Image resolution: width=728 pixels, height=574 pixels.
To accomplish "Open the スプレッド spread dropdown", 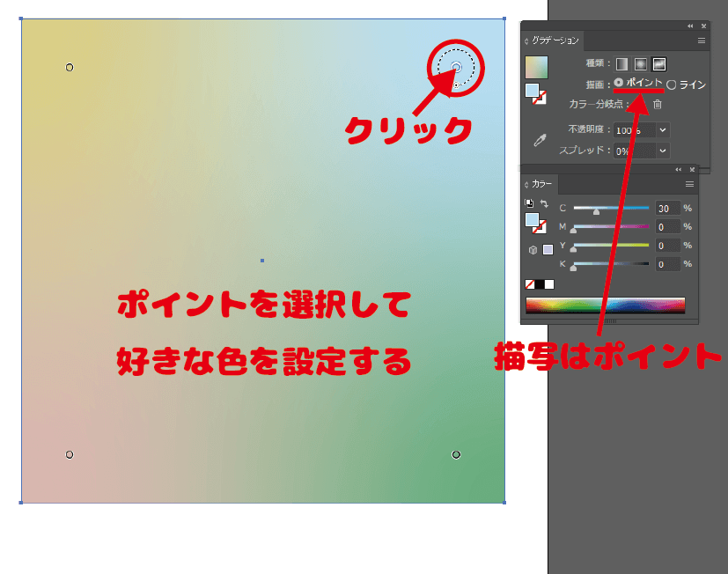I will [663, 151].
